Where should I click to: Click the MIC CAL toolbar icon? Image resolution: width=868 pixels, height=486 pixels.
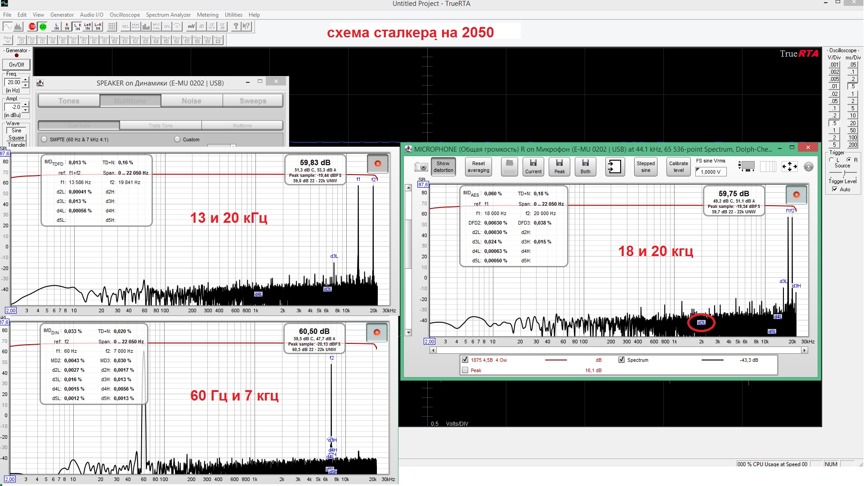pos(157,27)
